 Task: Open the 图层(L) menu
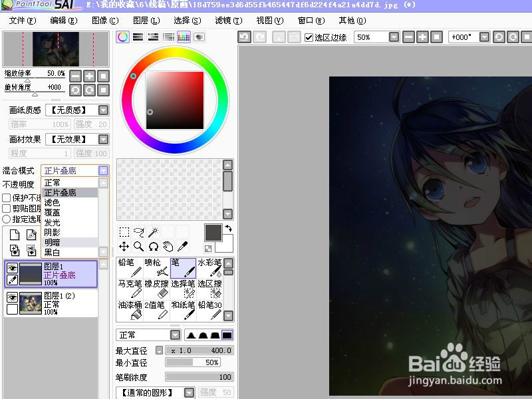point(146,21)
